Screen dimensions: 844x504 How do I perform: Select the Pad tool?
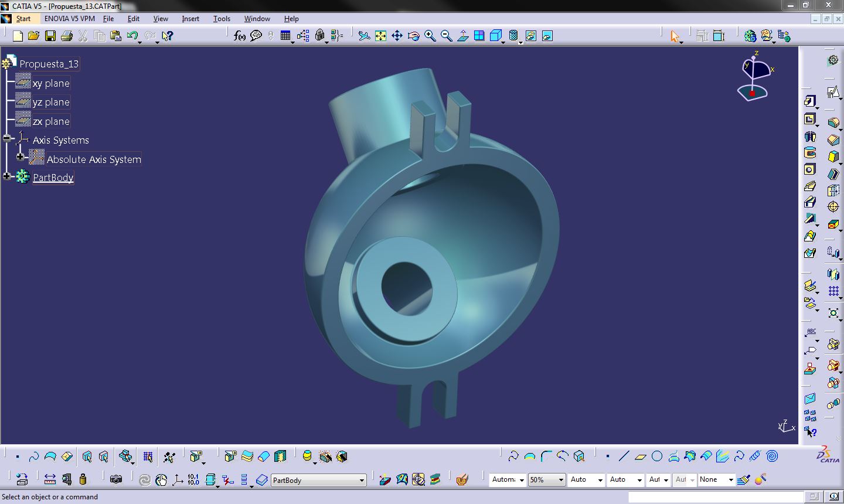coord(810,101)
